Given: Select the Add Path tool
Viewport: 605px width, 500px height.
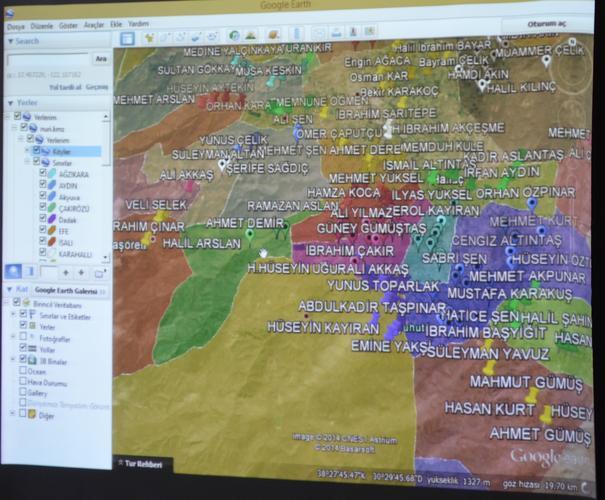Looking at the screenshot, I should [181, 37].
